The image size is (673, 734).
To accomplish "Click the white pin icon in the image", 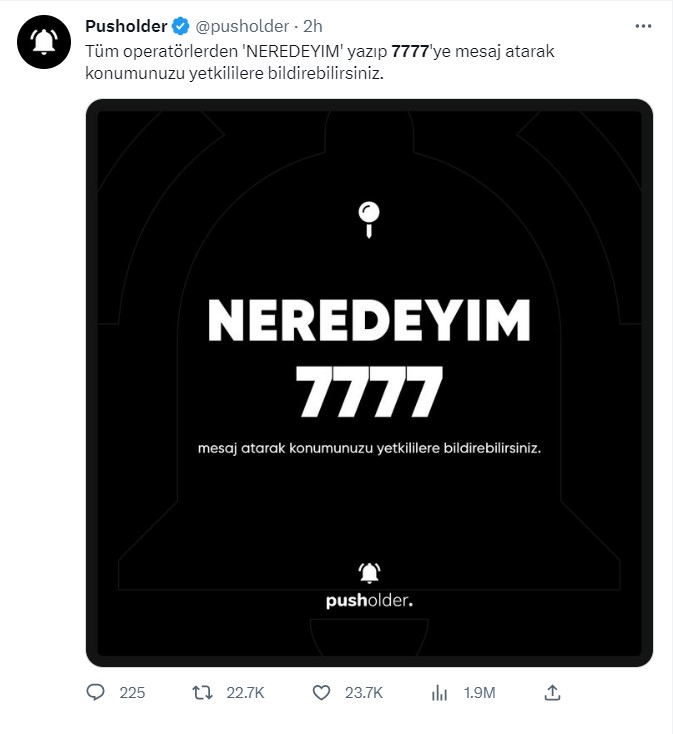I will click(x=369, y=218).
